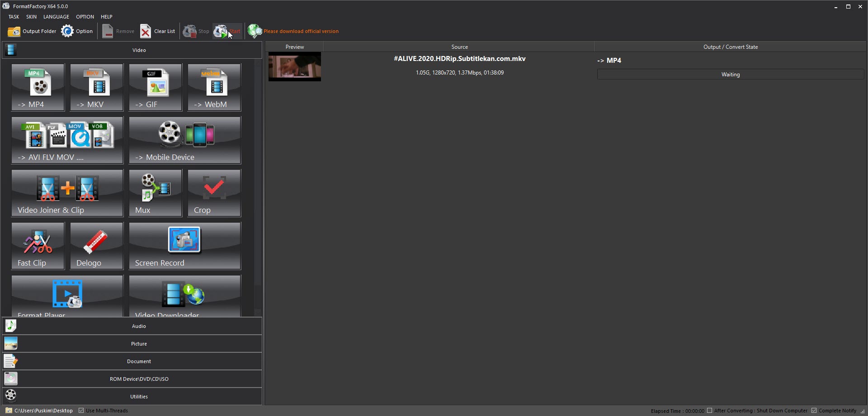Viewport: 868px width, 416px height.
Task: Collapse the Video category header
Action: [x=132, y=50]
